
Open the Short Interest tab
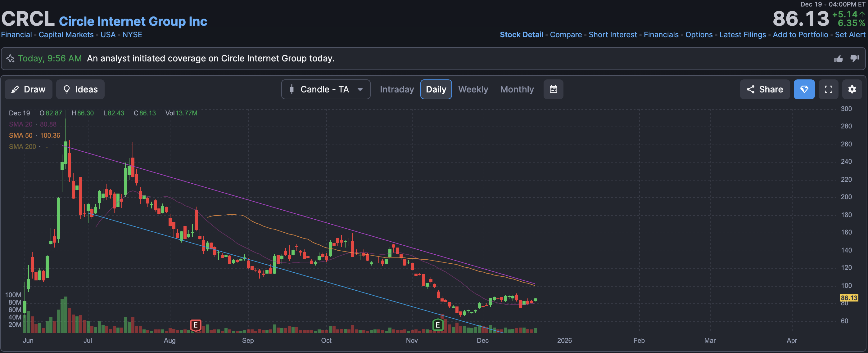[x=612, y=35]
